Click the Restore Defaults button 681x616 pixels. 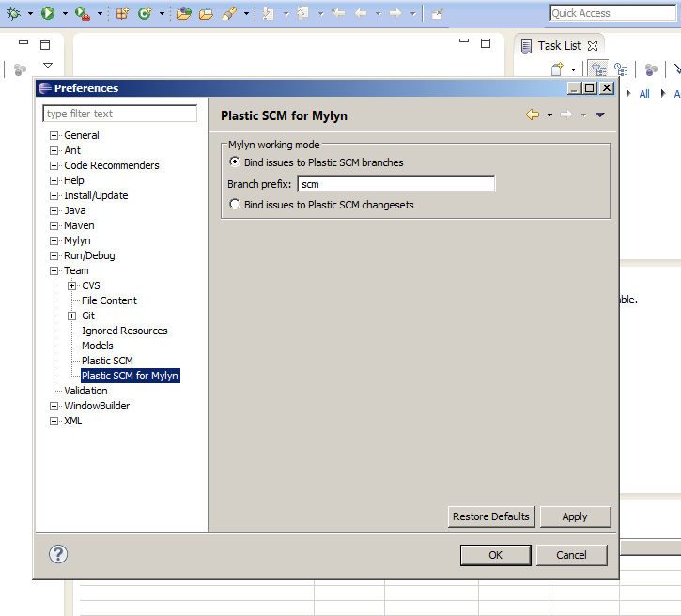coord(490,516)
